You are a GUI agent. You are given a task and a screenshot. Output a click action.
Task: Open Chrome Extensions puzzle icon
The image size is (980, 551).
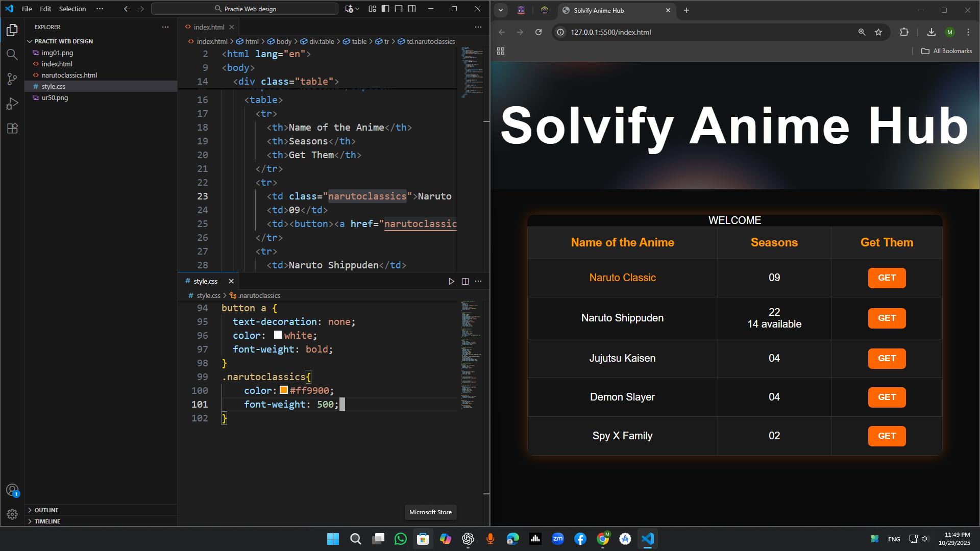(x=904, y=32)
